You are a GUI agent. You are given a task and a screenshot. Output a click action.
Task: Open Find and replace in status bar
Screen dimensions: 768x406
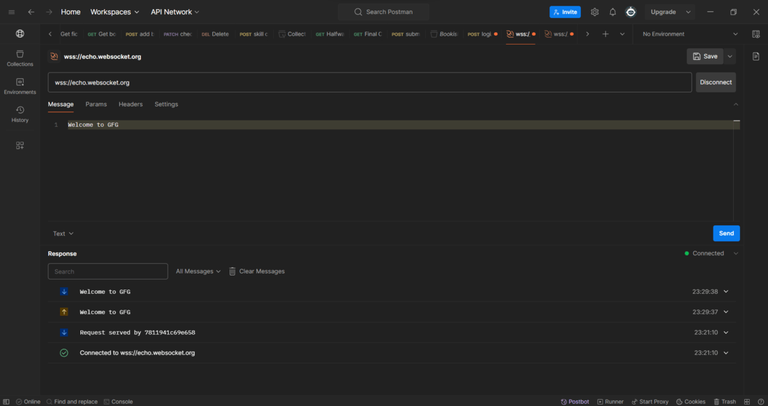(72, 402)
